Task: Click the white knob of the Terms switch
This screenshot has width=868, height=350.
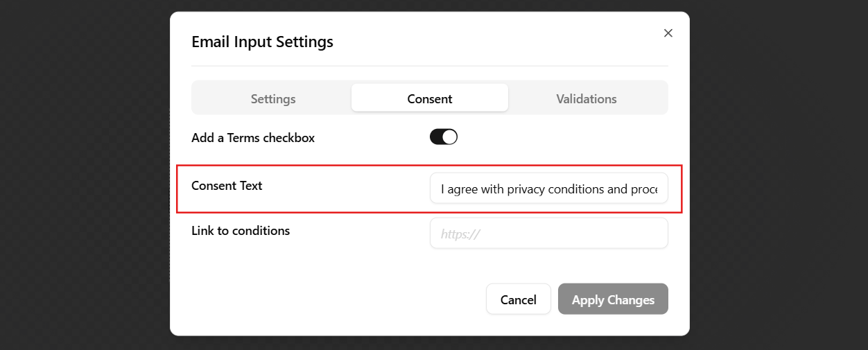Action: click(450, 137)
